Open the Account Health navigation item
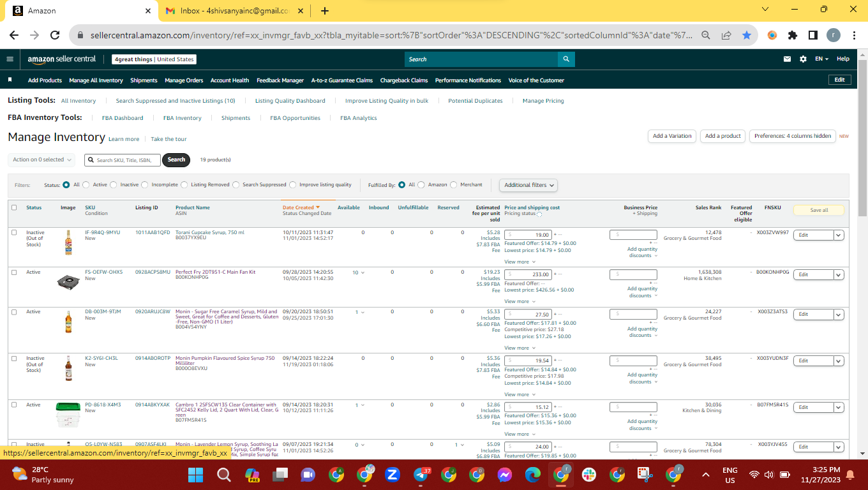Image resolution: width=868 pixels, height=490 pixels. [x=230, y=80]
